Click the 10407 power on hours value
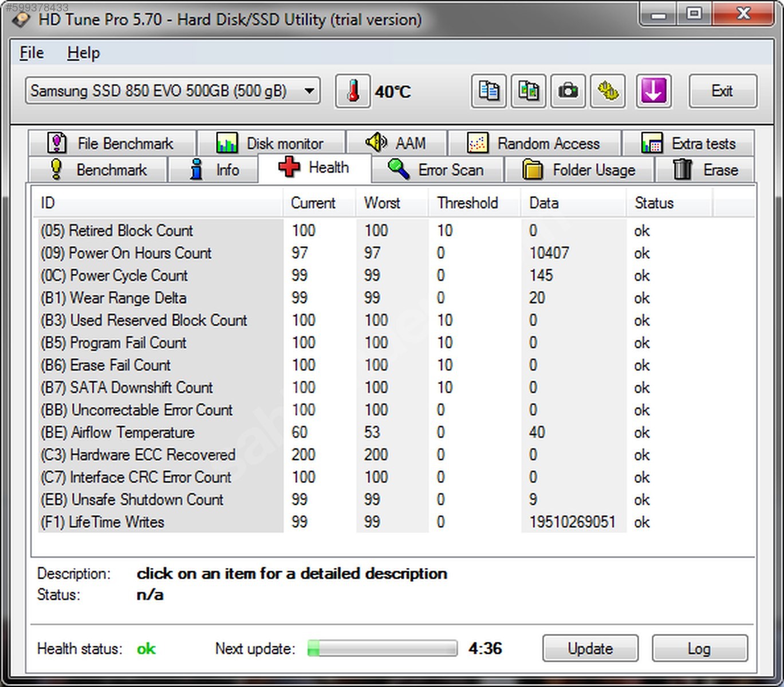The height and width of the screenshot is (687, 784). pos(549,253)
